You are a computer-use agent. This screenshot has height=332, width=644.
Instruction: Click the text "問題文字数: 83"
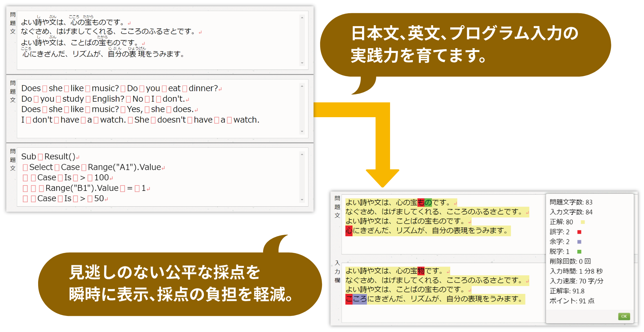(571, 202)
